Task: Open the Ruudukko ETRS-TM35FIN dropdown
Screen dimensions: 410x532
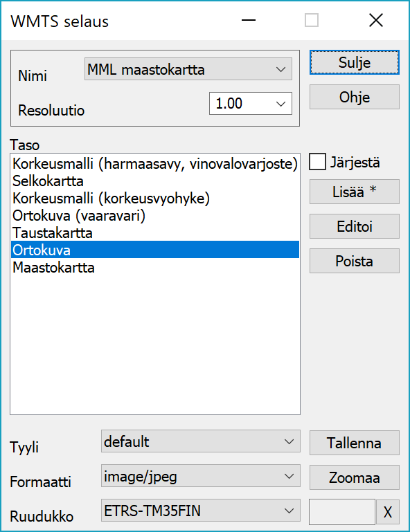Action: [201, 511]
